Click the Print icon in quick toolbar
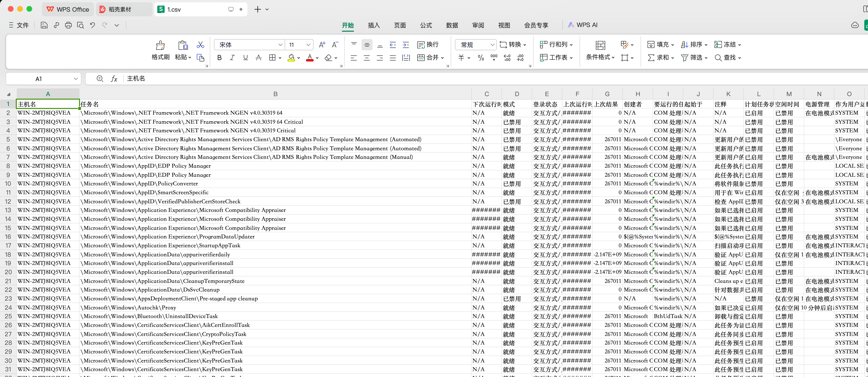Image resolution: width=868 pixels, height=377 pixels. point(68,25)
